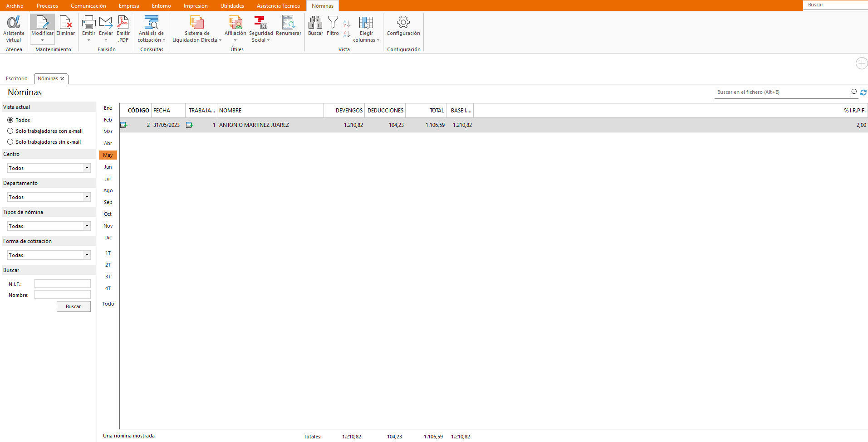This screenshot has height=442, width=868.
Task: Click the N.I.F. input field
Action: tap(63, 284)
